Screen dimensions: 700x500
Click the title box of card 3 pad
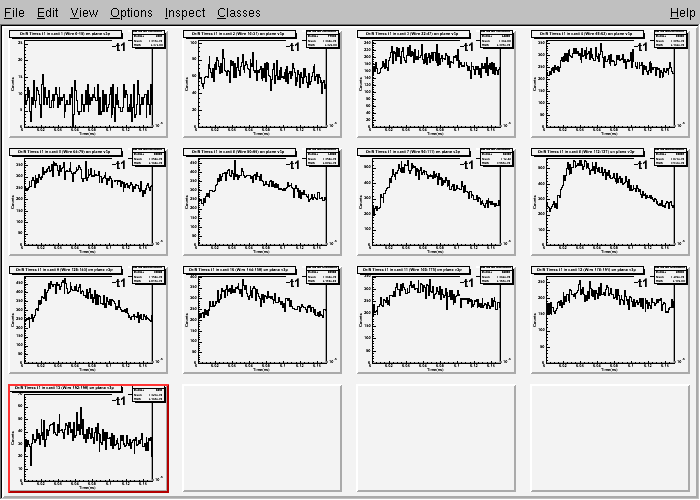(x=414, y=34)
